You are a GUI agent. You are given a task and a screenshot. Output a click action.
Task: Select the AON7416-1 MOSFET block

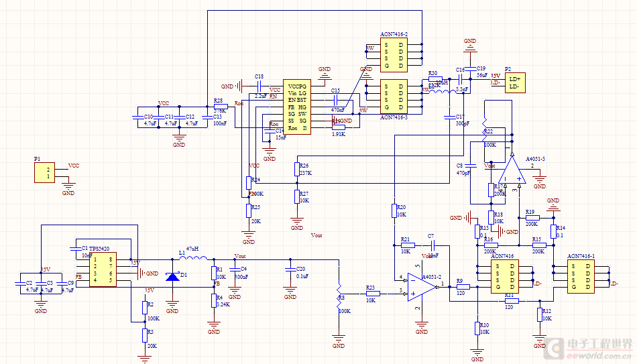pyautogui.click(x=581, y=277)
